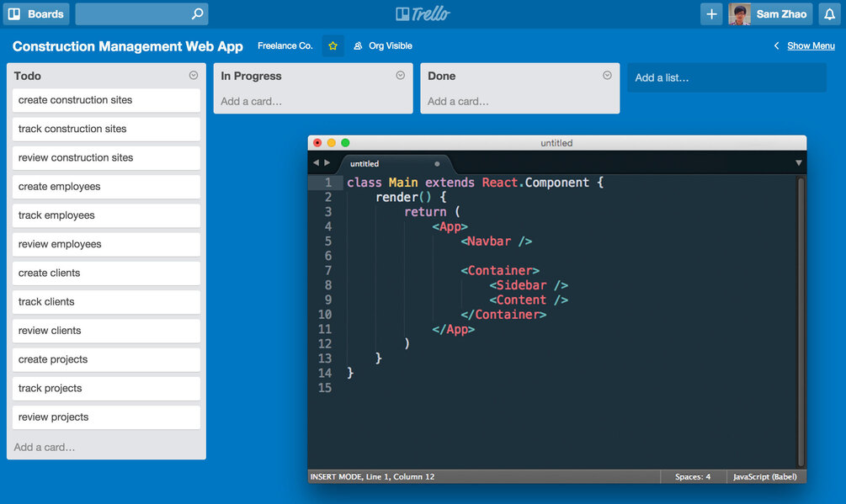
Task: Click the Todo list title
Action: (28, 76)
